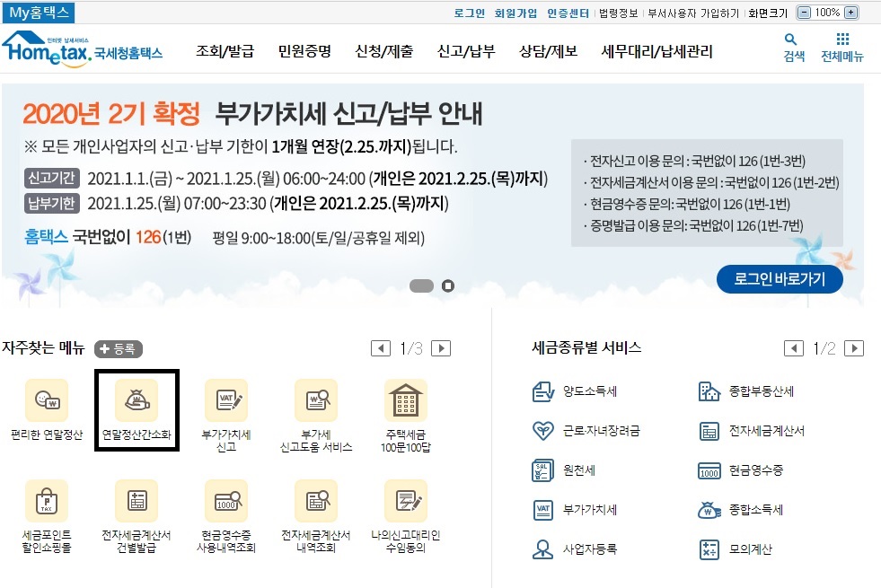Show the first banner slide indicator
Screen dimensions: 881x588
pyautogui.click(x=421, y=285)
